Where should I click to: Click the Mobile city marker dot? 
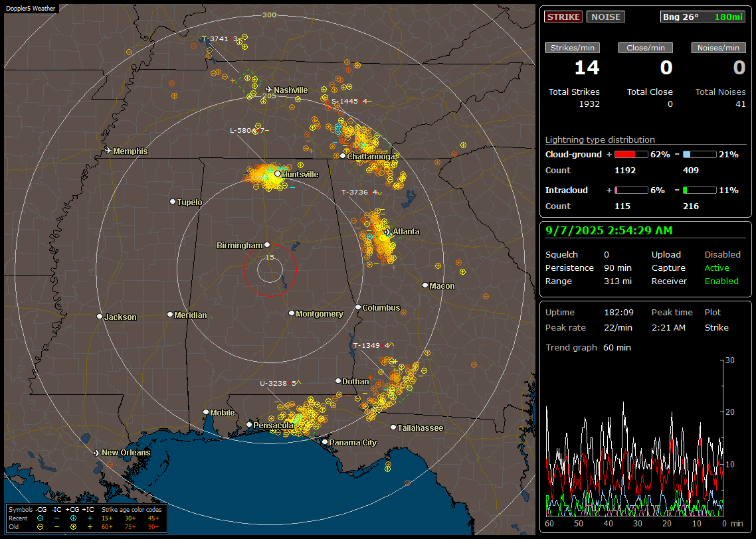coord(206,412)
